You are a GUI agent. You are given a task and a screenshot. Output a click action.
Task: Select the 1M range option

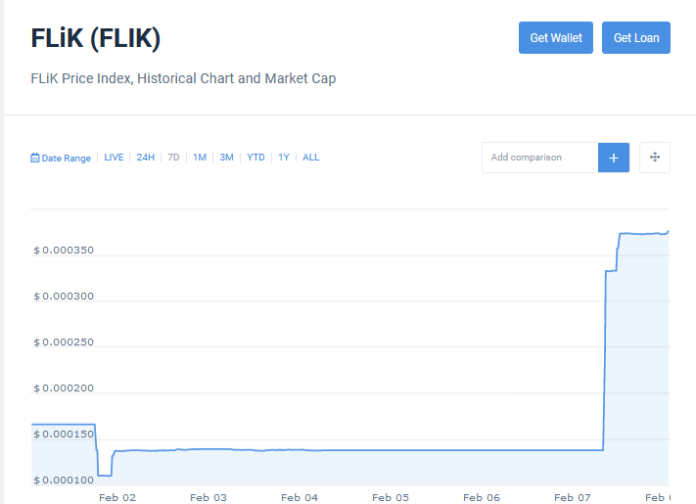coord(200,158)
